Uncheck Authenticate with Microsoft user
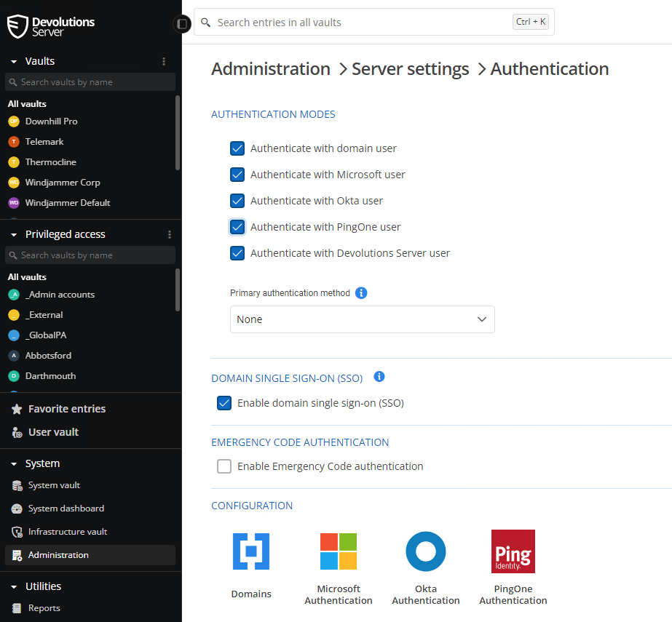The height and width of the screenshot is (622, 672). pos(237,175)
